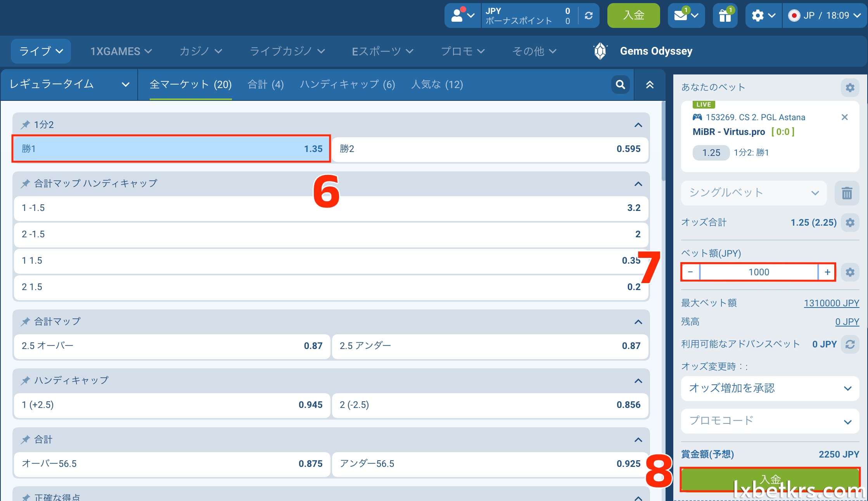The width and height of the screenshot is (868, 501).
Task: Select 2.5 アンダー odds 0.87
Action: tap(490, 346)
